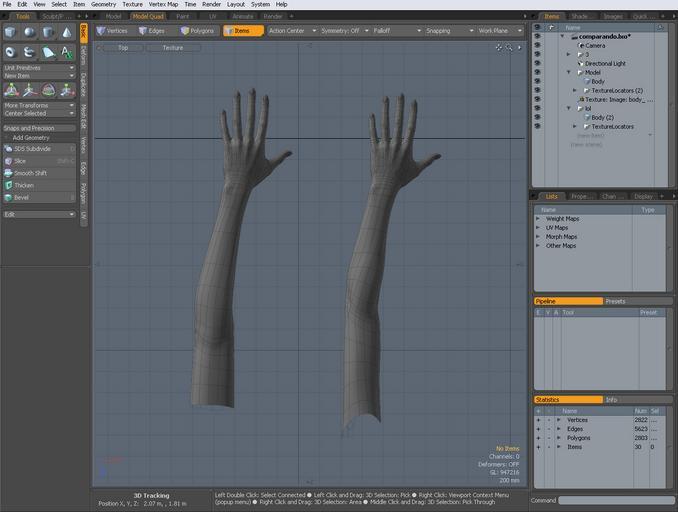Pick the Cone primitive tool icon

pos(66,33)
